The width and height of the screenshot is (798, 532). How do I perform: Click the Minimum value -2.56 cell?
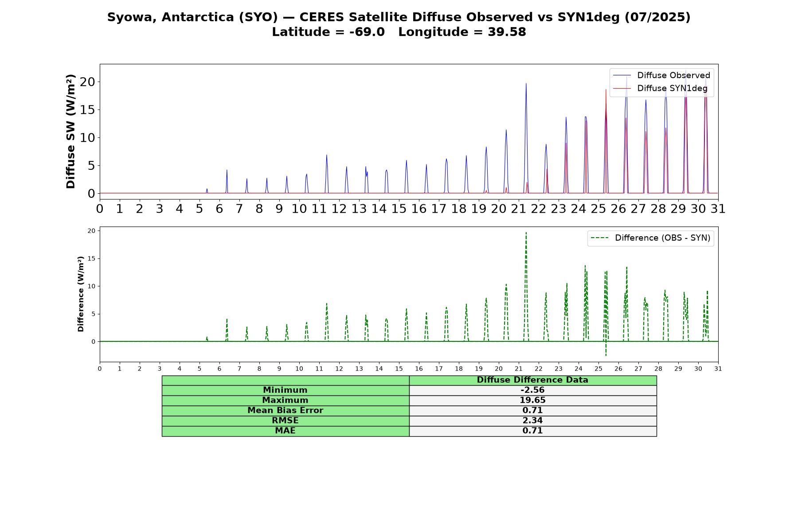pyautogui.click(x=533, y=390)
